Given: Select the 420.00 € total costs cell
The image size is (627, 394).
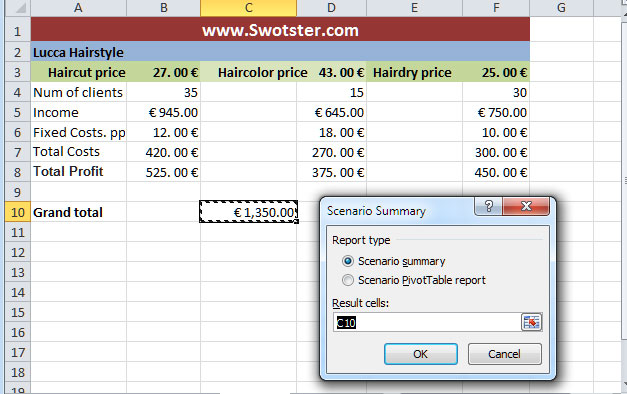Looking at the screenshot, I should pos(164,152).
